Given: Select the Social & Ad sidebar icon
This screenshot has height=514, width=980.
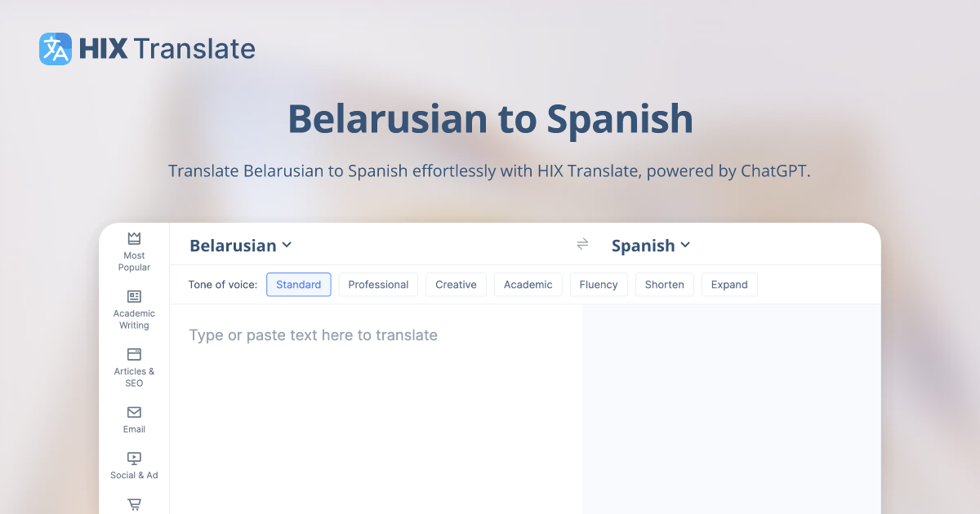Looking at the screenshot, I should (x=133, y=458).
